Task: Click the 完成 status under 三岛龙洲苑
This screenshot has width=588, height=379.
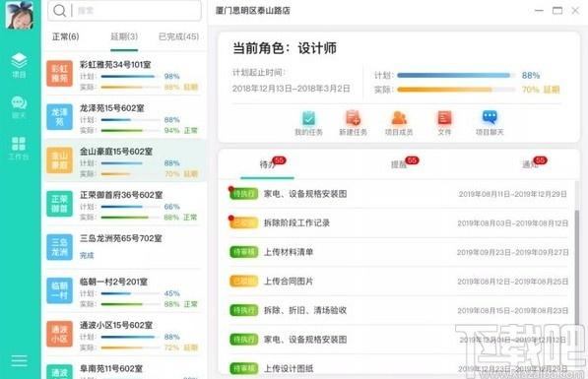Action: click(87, 255)
